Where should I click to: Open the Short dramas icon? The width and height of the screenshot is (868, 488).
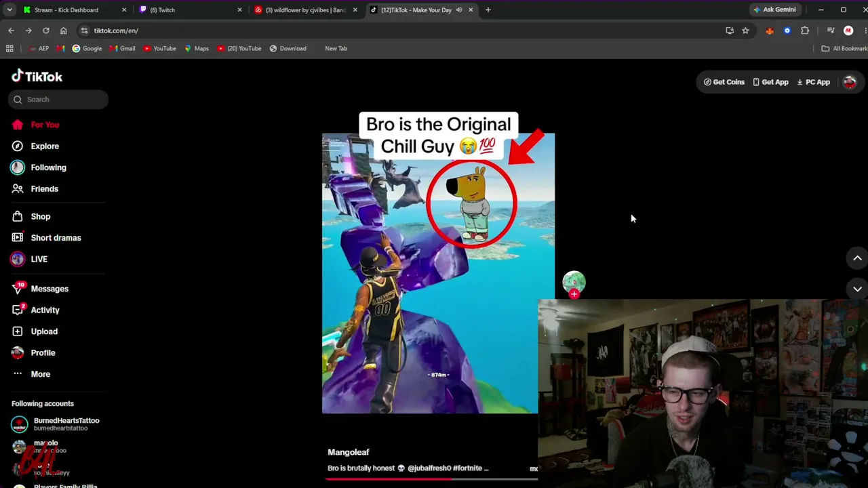(x=18, y=238)
